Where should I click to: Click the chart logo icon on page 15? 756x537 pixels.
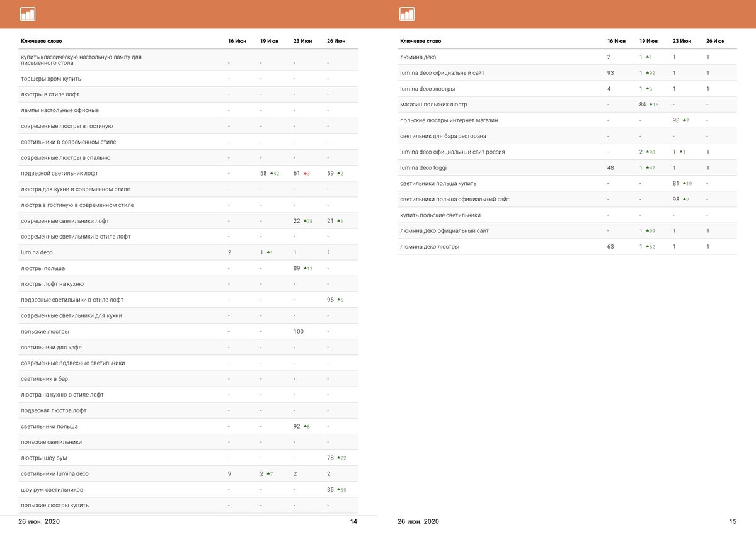(407, 14)
